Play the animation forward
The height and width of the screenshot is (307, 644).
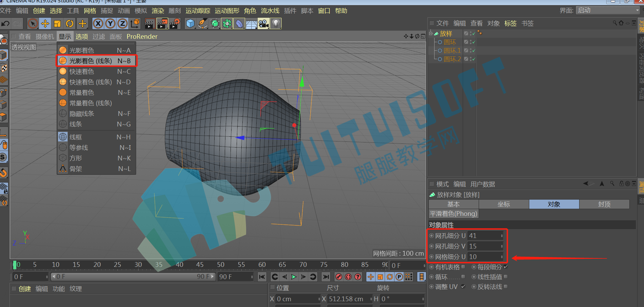tap(294, 277)
